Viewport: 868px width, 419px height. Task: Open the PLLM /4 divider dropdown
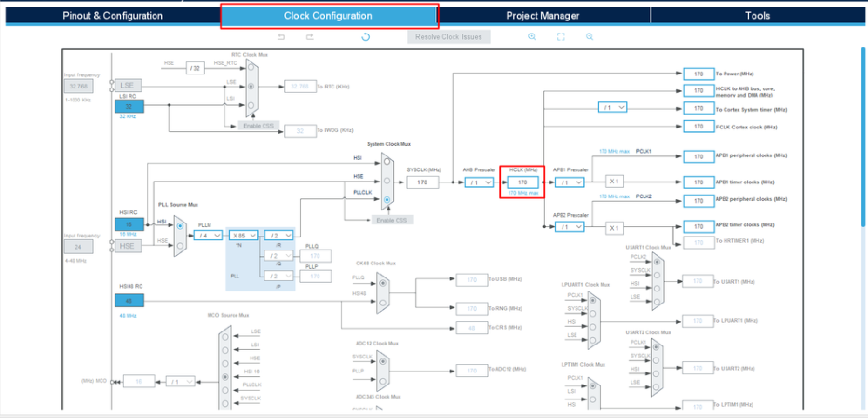208,236
